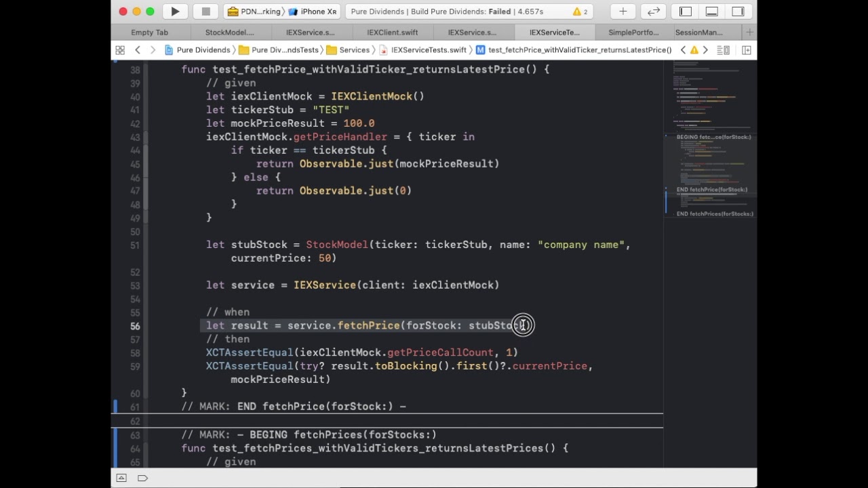Open Pure Dividends project in jump bar
The height and width of the screenshot is (488, 868).
coord(197,50)
